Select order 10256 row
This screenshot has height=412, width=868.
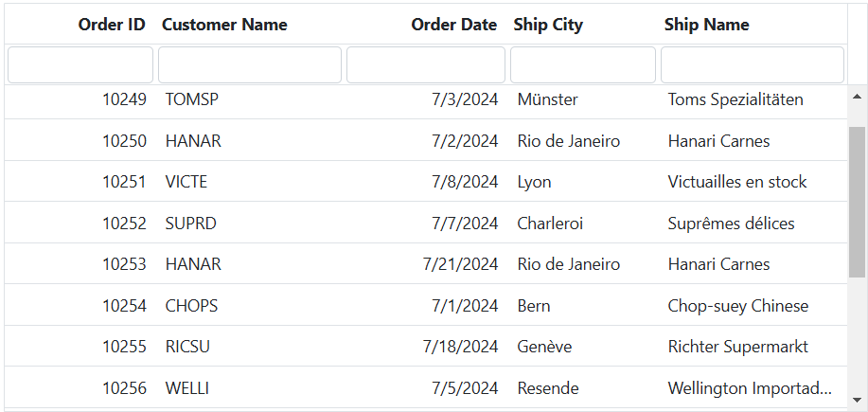pos(124,388)
